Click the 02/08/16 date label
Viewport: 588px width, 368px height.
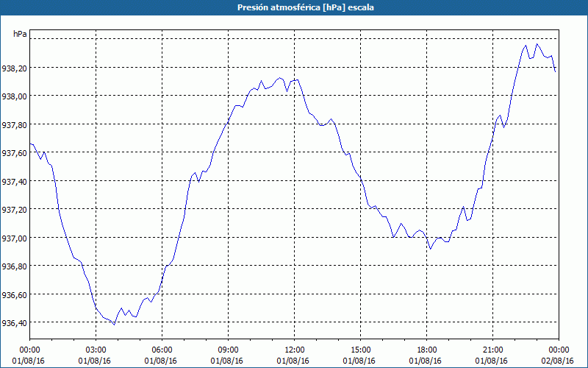pos(557,361)
